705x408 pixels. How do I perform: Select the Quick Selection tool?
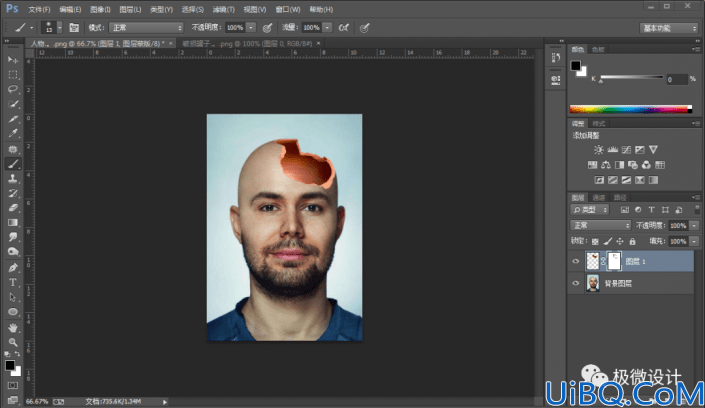(x=13, y=104)
